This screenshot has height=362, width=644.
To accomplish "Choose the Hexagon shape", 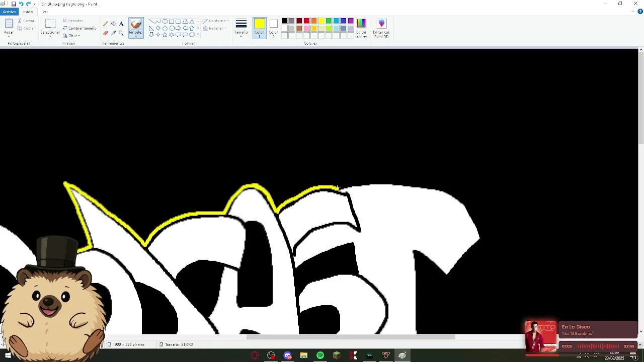I will tap(172, 28).
